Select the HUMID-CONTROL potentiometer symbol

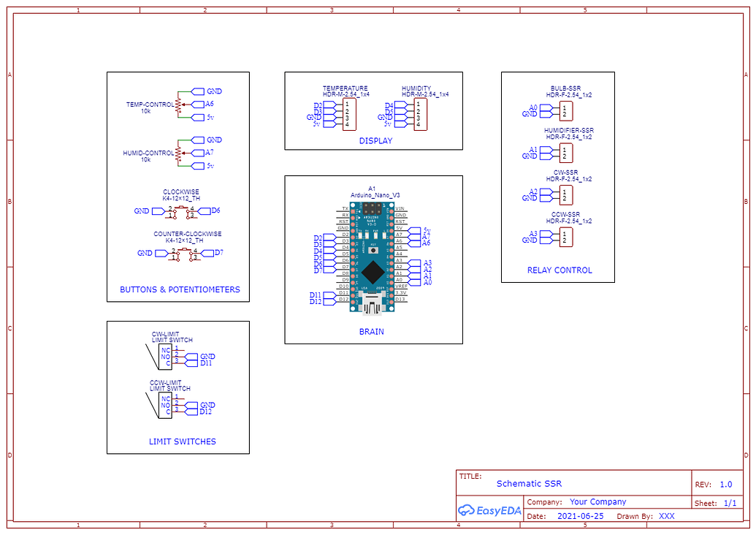pos(177,153)
